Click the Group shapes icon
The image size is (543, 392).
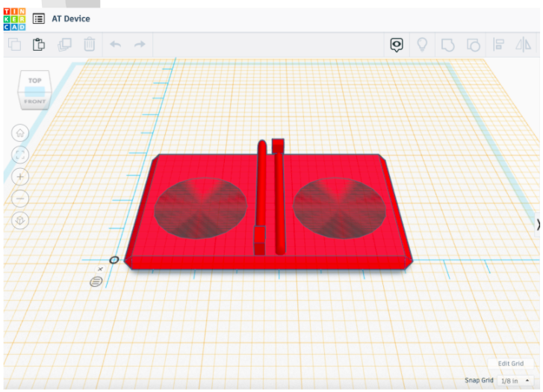(447, 45)
